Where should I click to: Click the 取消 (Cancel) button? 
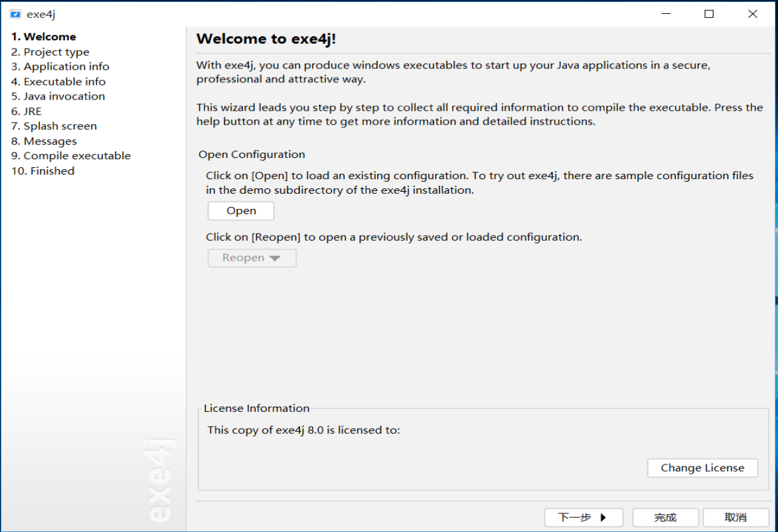click(736, 517)
